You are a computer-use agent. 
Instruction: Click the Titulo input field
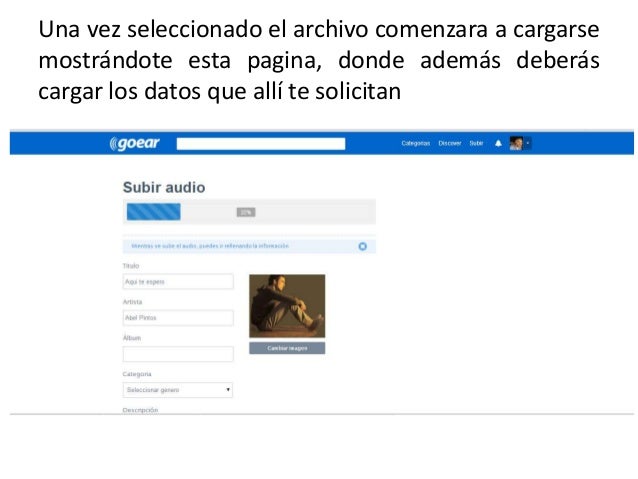(178, 282)
